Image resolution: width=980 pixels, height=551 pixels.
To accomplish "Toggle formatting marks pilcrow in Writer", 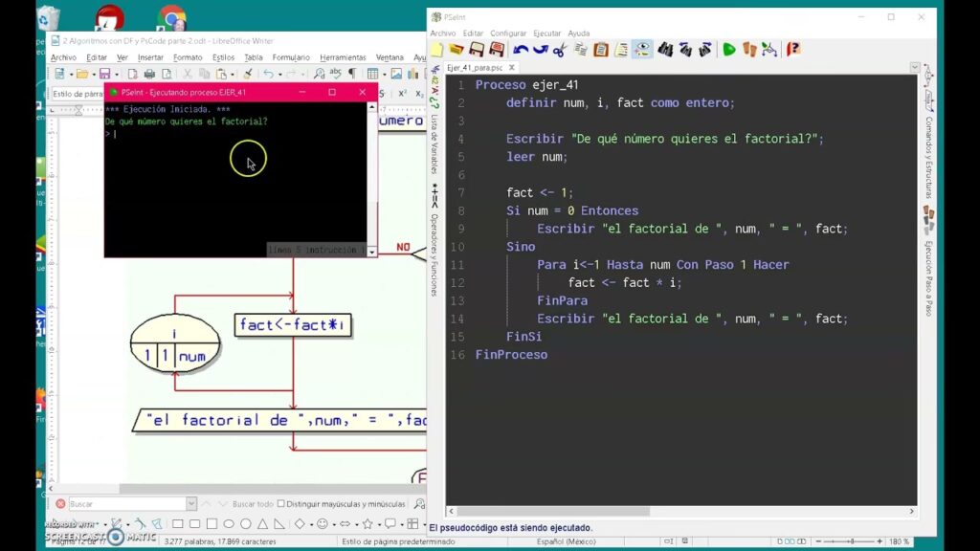I will coord(351,74).
